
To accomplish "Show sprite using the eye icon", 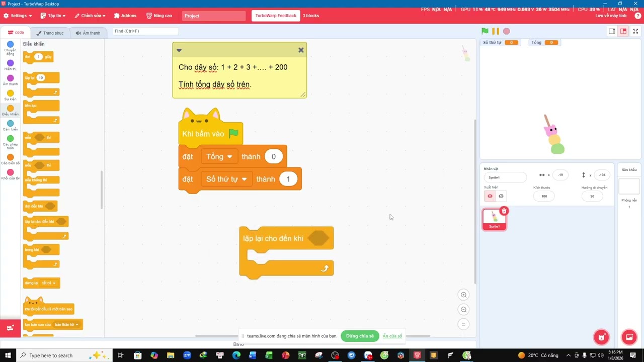I will coord(490,196).
